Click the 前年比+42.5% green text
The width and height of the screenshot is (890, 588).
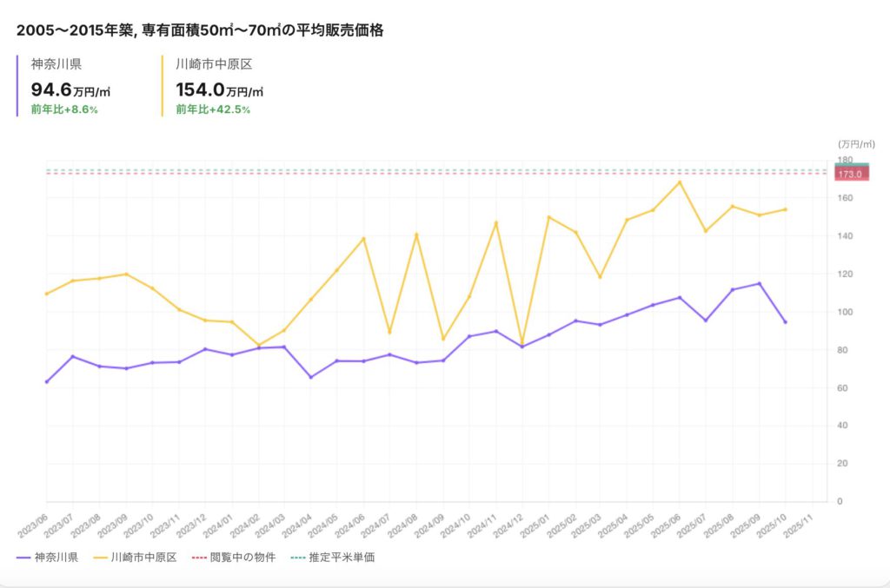(213, 109)
